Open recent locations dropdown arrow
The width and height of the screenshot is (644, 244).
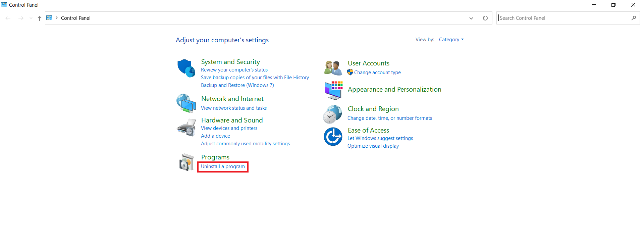point(31,18)
